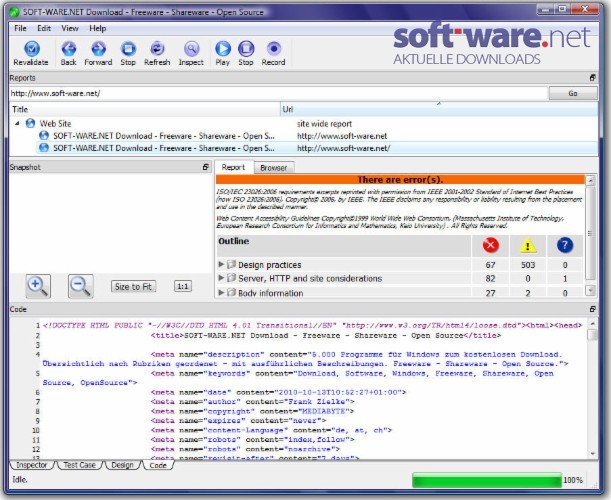611x500 pixels.
Task: Click the yellow warning column icon
Action: pos(528,246)
